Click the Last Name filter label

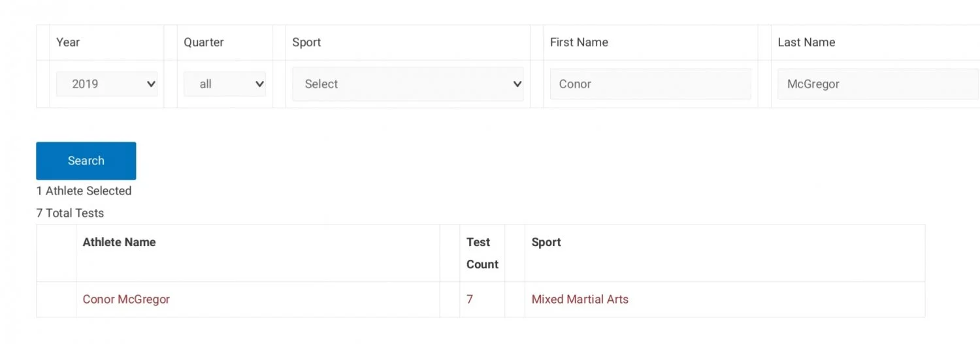coord(806,42)
